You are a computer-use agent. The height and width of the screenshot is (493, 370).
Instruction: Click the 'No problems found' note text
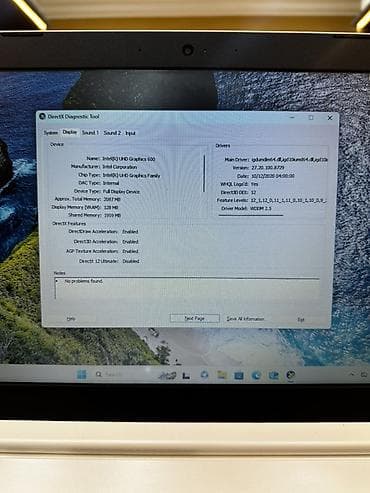[x=84, y=281]
